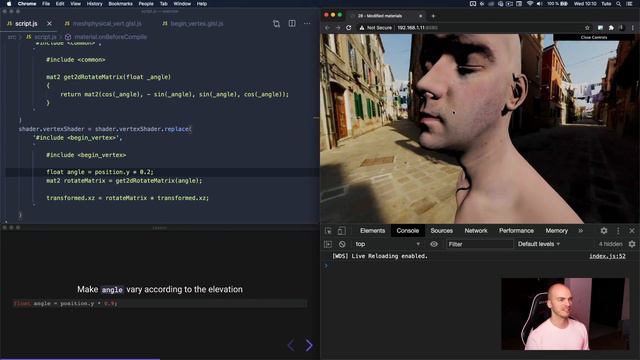Close the script.js editor tab
Screen dimensions: 640x360
pyautogui.click(x=49, y=24)
